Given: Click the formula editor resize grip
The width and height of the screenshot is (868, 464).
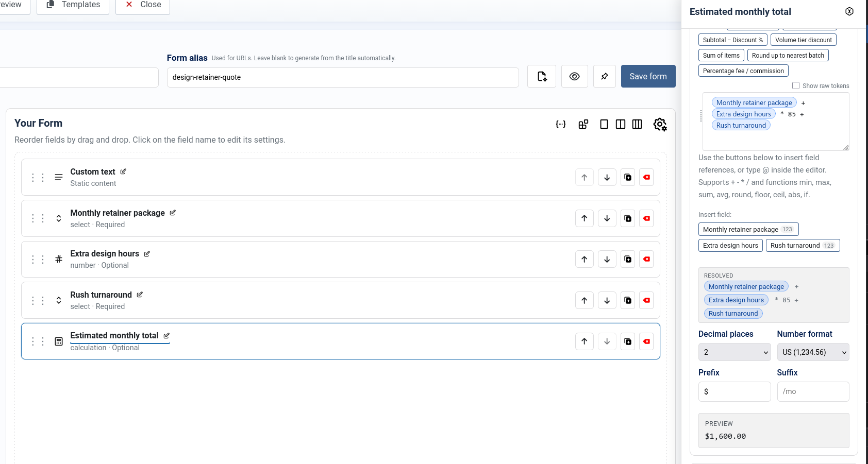Looking at the screenshot, I should pyautogui.click(x=846, y=147).
